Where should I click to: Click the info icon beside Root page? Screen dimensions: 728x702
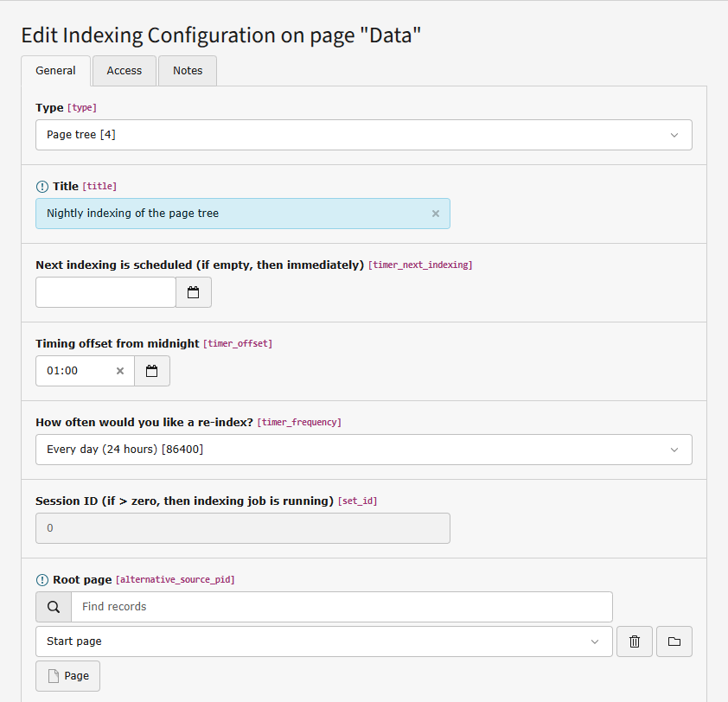click(42, 579)
